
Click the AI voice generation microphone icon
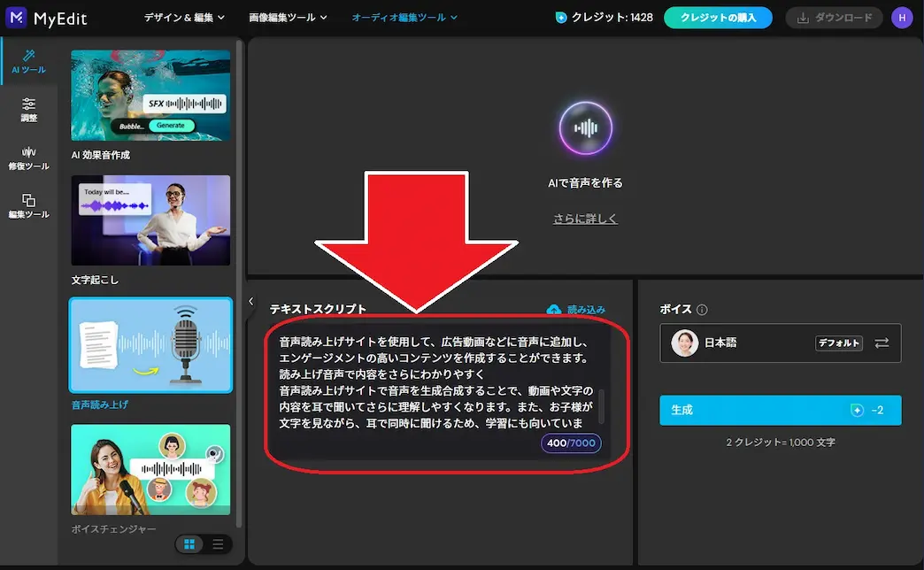585,127
